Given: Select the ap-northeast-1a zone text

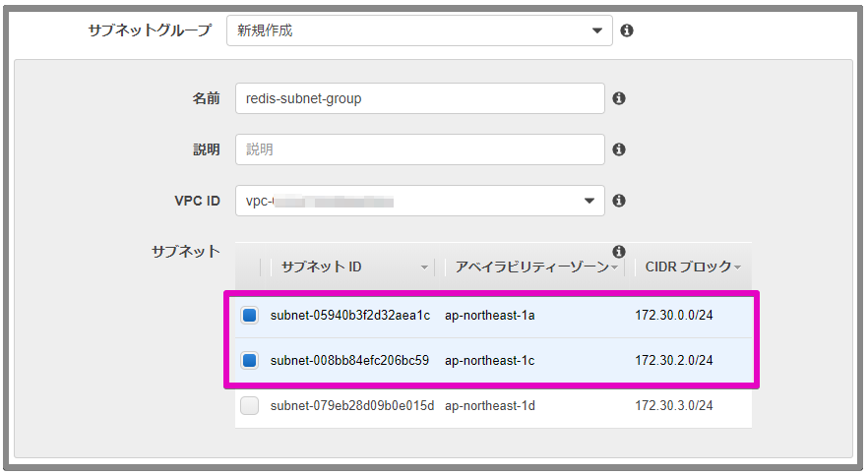Looking at the screenshot, I should (x=490, y=316).
